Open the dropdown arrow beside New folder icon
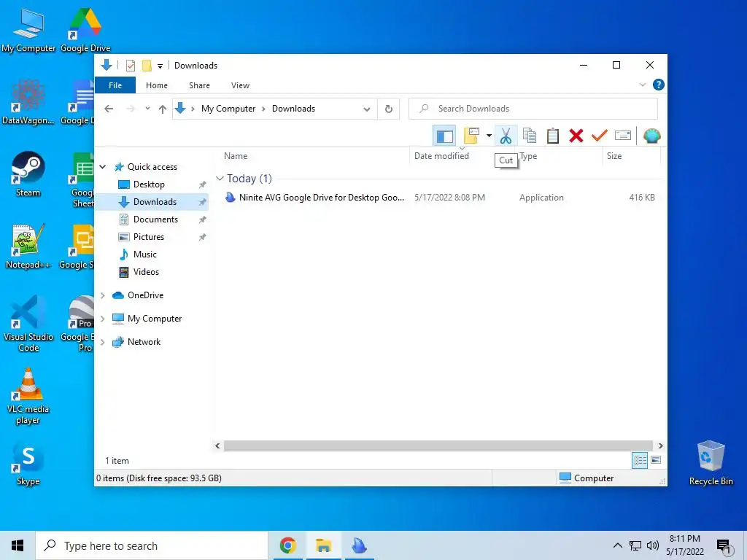Viewport: 747px width, 560px height. pos(489,136)
